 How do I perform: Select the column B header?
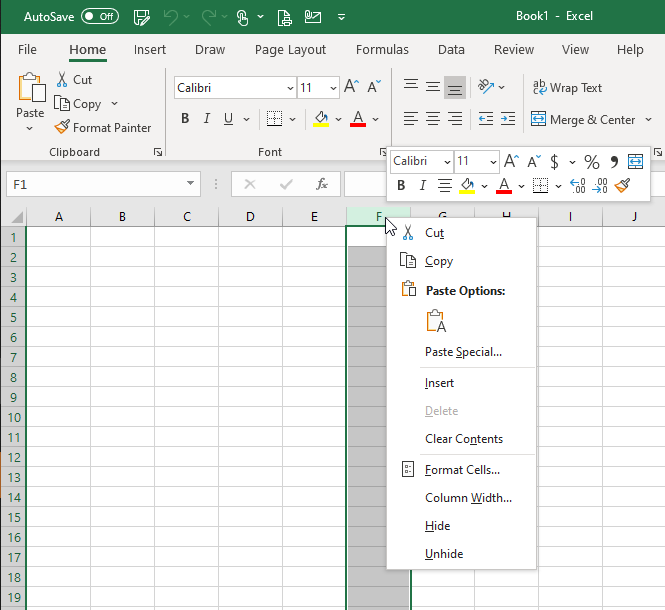(x=122, y=217)
